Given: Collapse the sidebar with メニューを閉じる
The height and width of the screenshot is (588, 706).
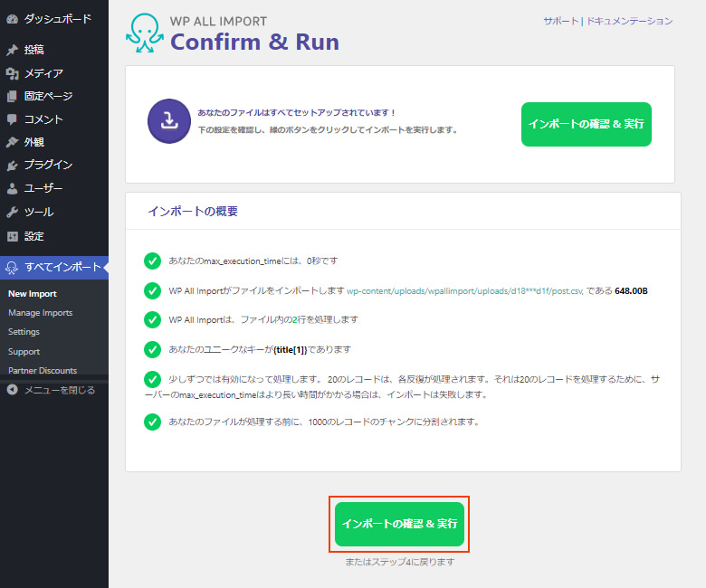Looking at the screenshot, I should (51, 390).
